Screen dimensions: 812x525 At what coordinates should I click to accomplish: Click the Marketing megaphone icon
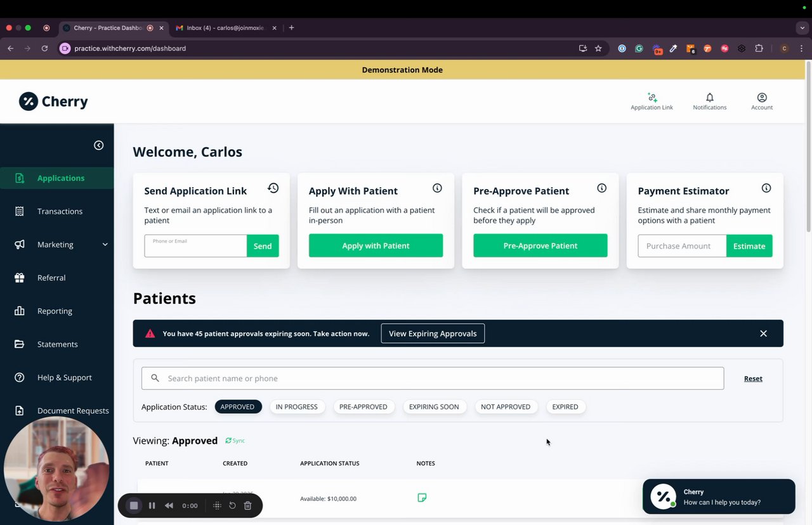[20, 244]
